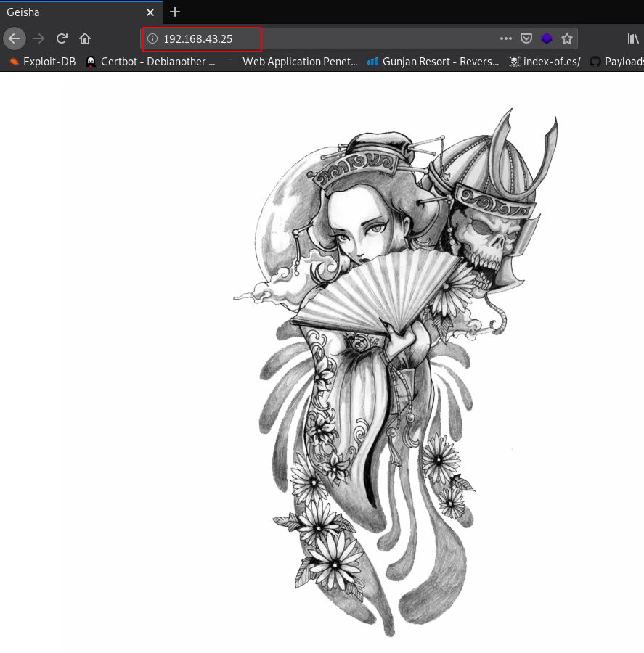The height and width of the screenshot is (653, 644).
Task: Open the browser home page
Action: coord(85,38)
